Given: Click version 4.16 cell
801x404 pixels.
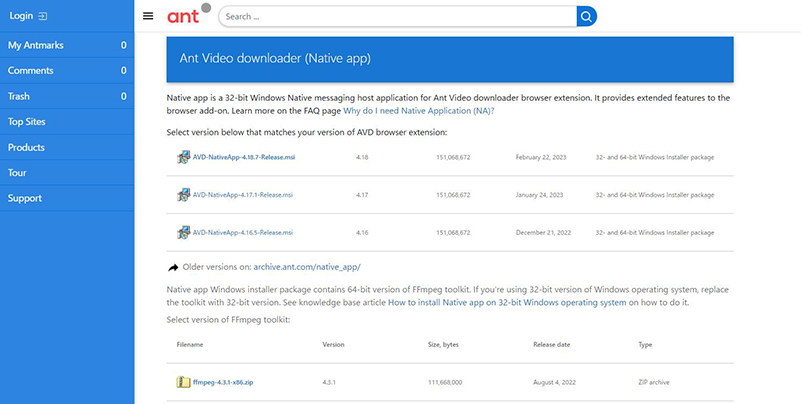Looking at the screenshot, I should pos(362,232).
